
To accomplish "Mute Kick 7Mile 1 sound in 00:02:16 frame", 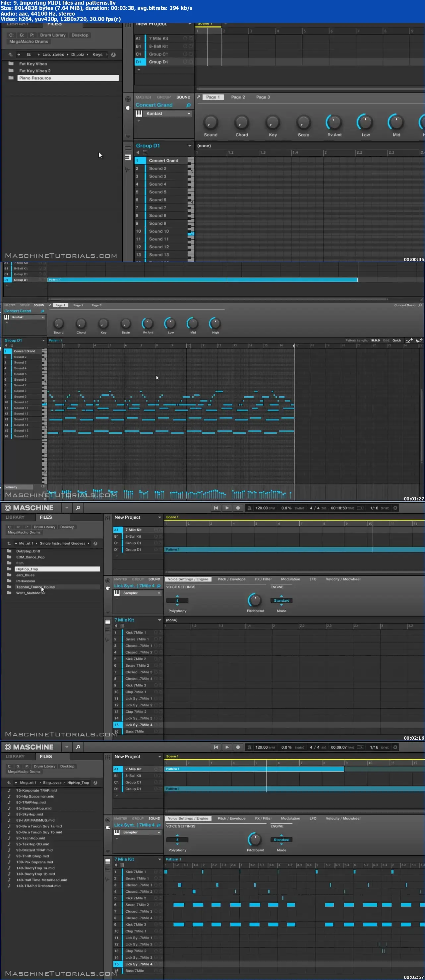I will pyautogui.click(x=155, y=632).
